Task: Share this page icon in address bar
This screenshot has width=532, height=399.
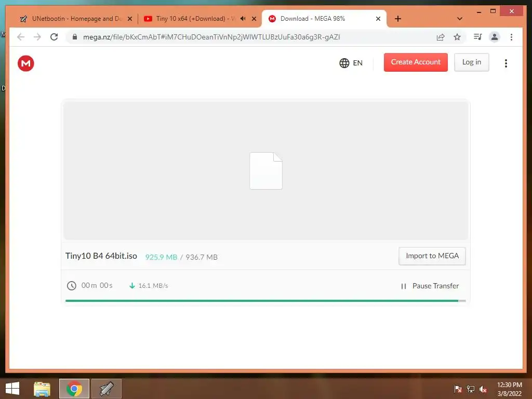Action: (x=441, y=37)
